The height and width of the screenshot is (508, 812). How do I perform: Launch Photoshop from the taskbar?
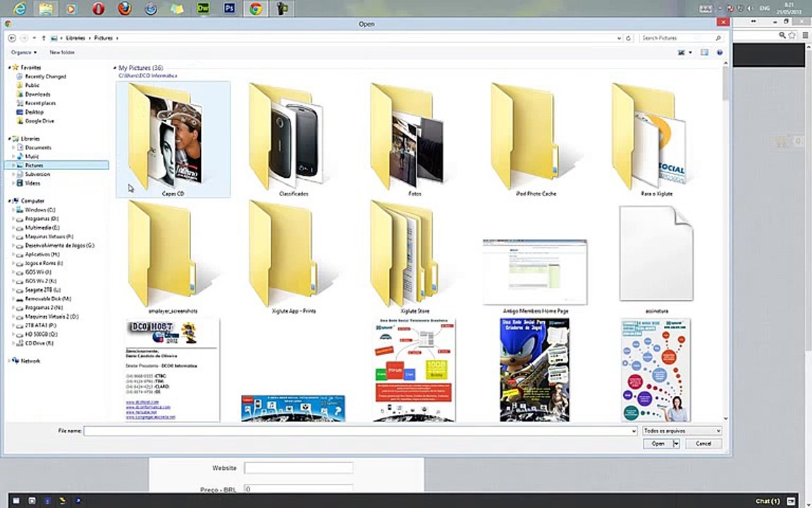(x=229, y=8)
